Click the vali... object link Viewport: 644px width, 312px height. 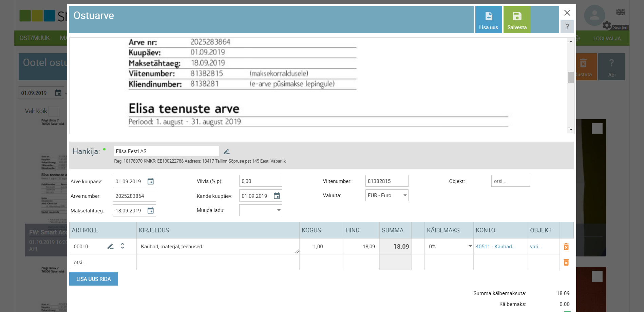click(536, 247)
